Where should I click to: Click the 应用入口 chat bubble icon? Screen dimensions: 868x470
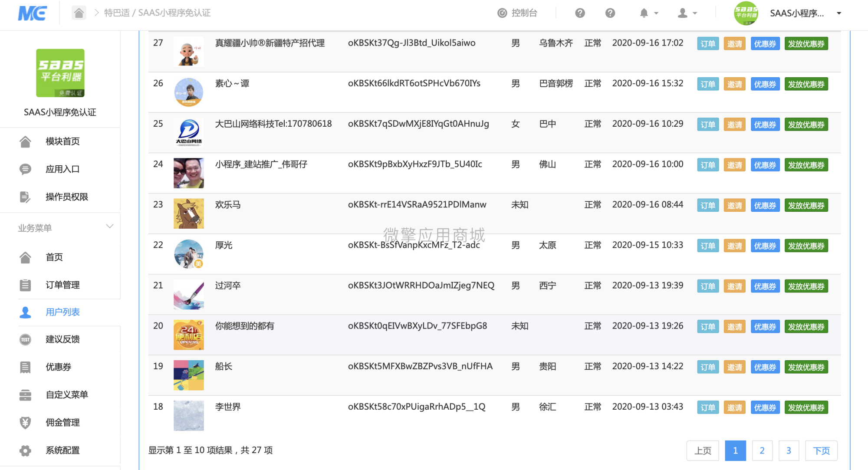[25, 169]
